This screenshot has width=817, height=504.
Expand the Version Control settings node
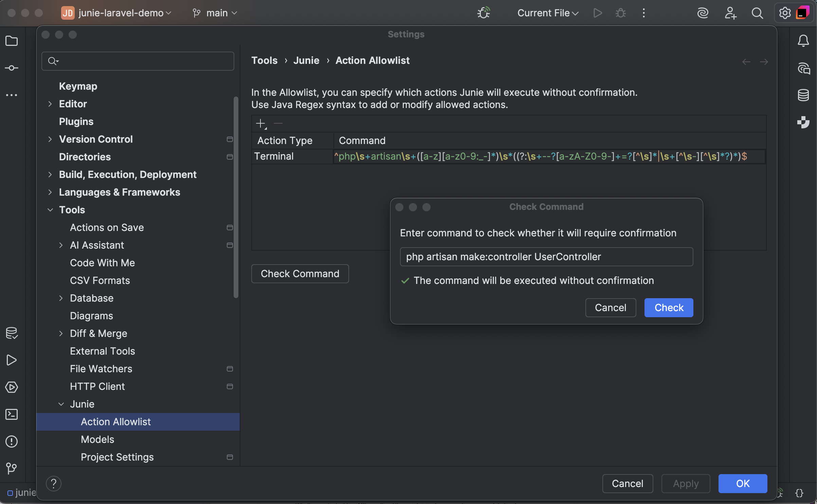50,139
